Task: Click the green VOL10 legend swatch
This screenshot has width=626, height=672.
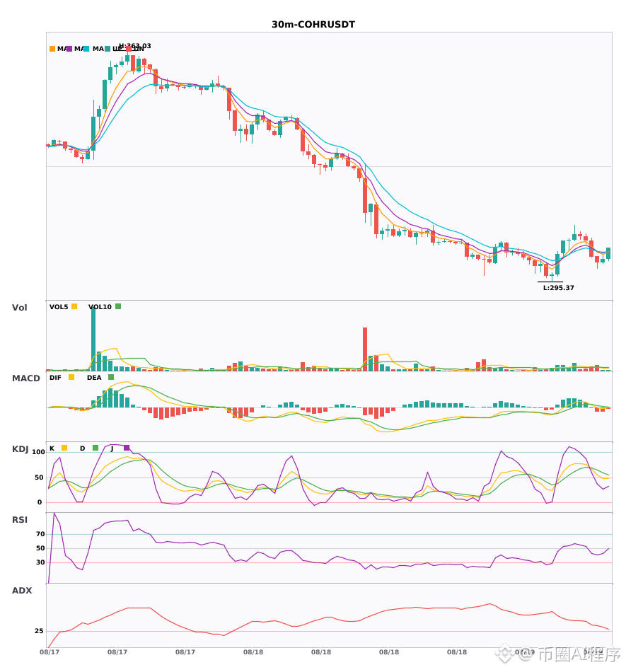Action: point(118,306)
